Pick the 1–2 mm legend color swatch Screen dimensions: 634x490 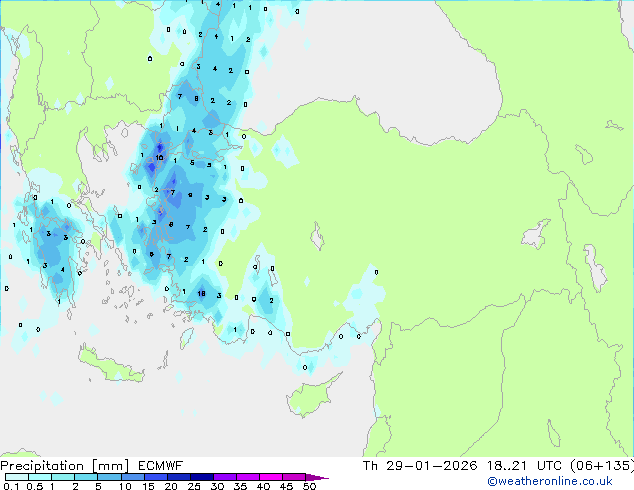[x=63, y=477]
